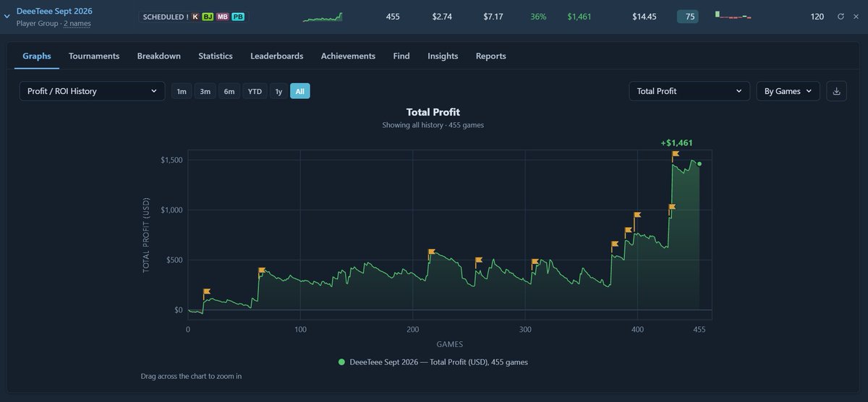This screenshot has height=402, width=868.
Task: Refresh the player row statistics
Action: tap(841, 17)
